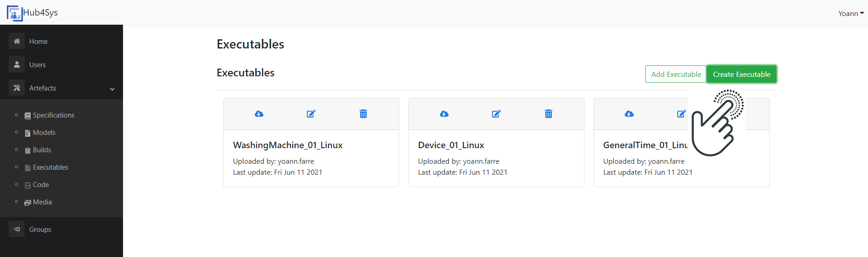Edit the Device_01_Linux executable
Image resolution: width=868 pixels, height=257 pixels.
coord(496,114)
